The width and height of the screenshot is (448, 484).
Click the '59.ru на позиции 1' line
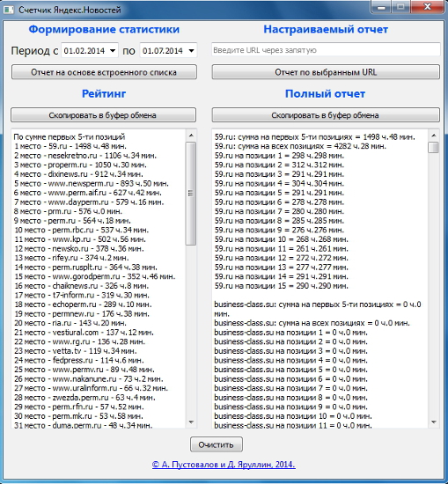point(279,155)
